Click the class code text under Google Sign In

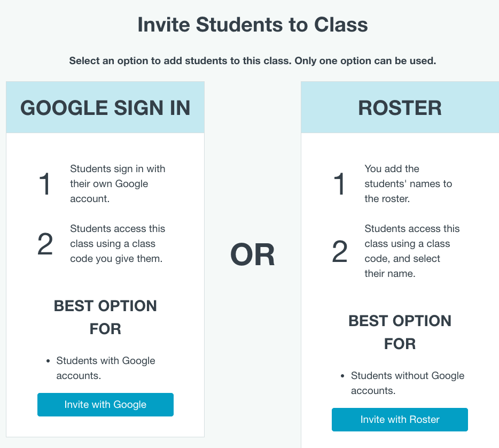pos(119,258)
